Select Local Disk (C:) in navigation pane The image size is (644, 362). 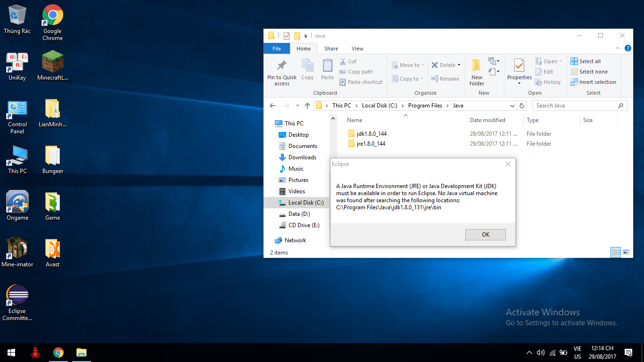point(305,203)
